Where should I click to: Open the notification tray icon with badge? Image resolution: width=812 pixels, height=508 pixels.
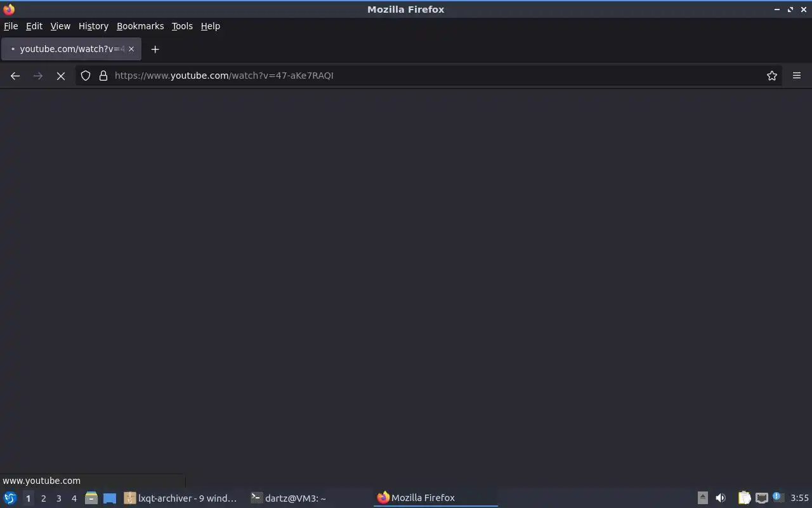coord(778,497)
